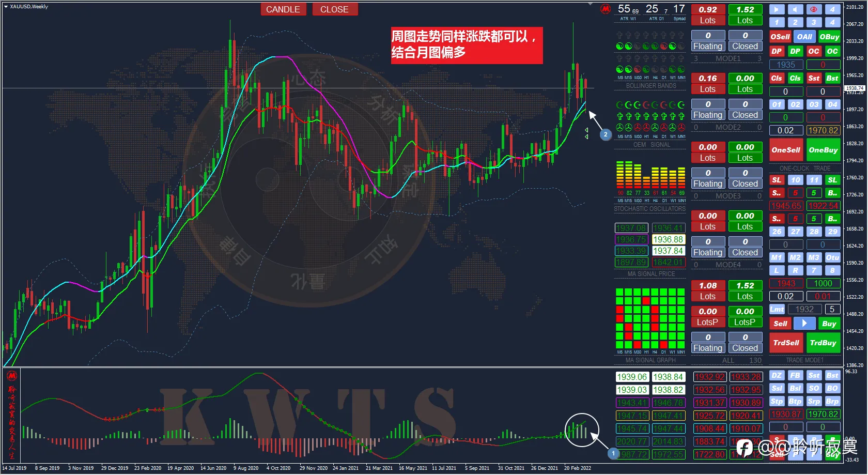Viewport: 868px width, 475px height.
Task: Click the BO button
Action: click(x=832, y=389)
